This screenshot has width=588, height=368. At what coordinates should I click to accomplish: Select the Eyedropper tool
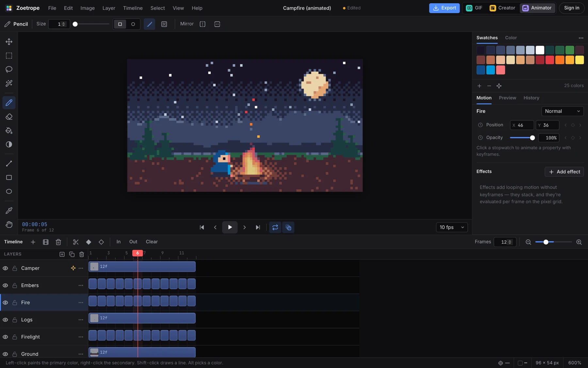[9, 210]
